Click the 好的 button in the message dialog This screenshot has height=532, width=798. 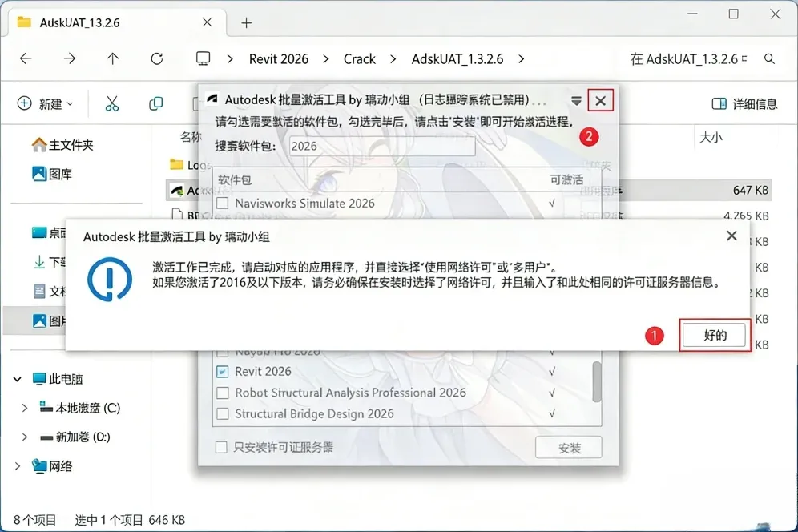click(714, 335)
